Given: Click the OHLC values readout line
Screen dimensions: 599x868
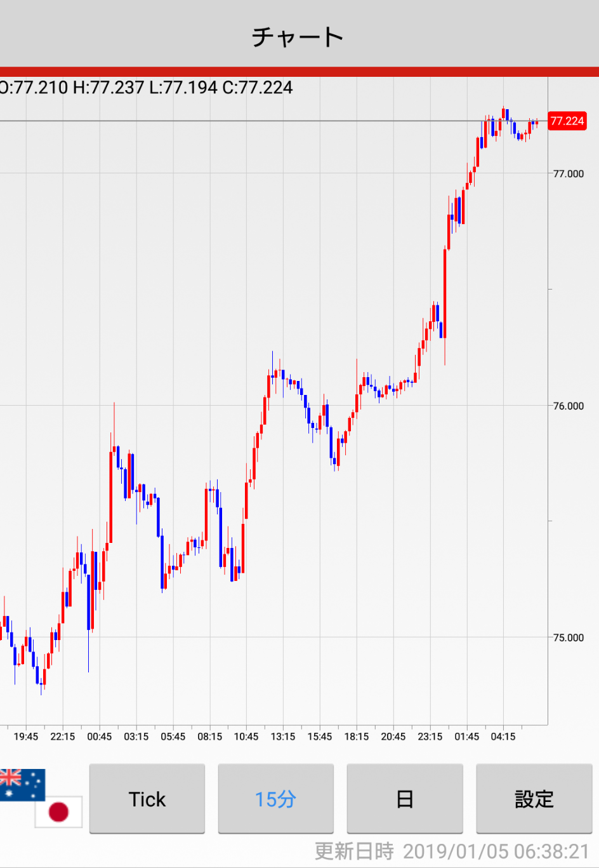Looking at the screenshot, I should [147, 88].
